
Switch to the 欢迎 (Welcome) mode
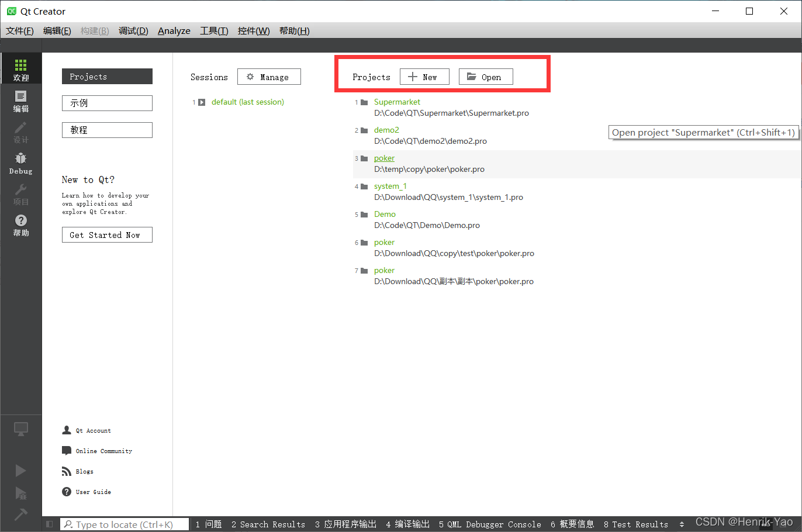point(20,68)
